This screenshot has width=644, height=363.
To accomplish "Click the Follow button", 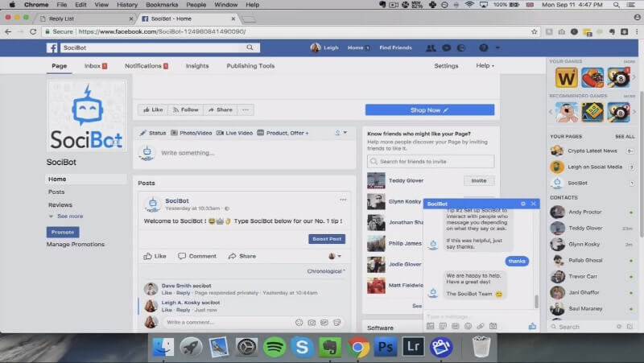I will click(186, 109).
